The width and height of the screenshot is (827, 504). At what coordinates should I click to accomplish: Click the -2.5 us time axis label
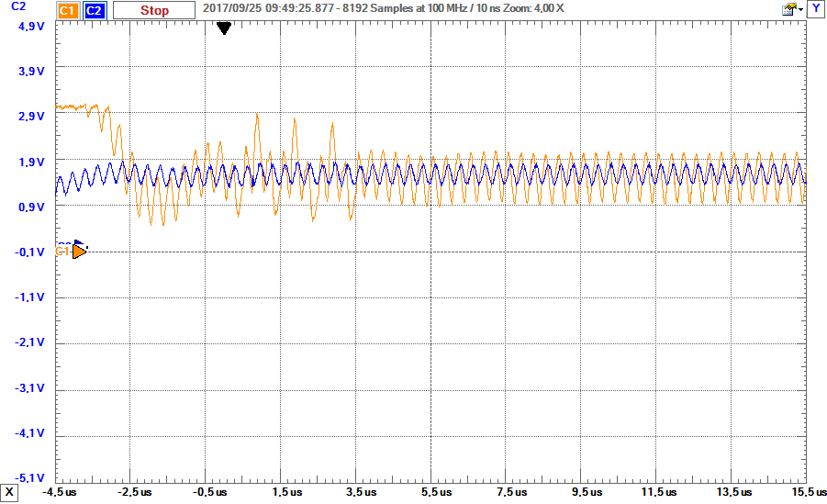(x=135, y=492)
